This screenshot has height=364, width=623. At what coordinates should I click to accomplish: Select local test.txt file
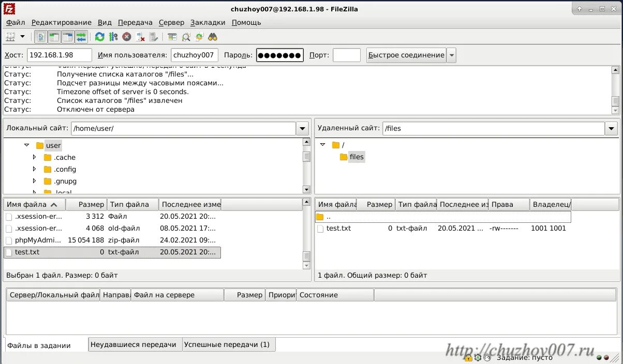coord(112,252)
